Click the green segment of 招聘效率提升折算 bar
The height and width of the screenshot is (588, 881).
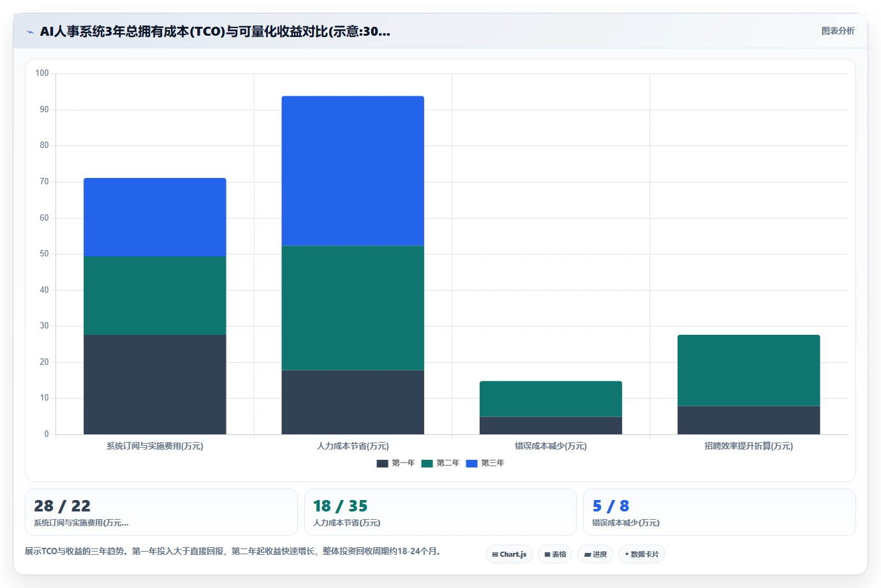pos(748,371)
